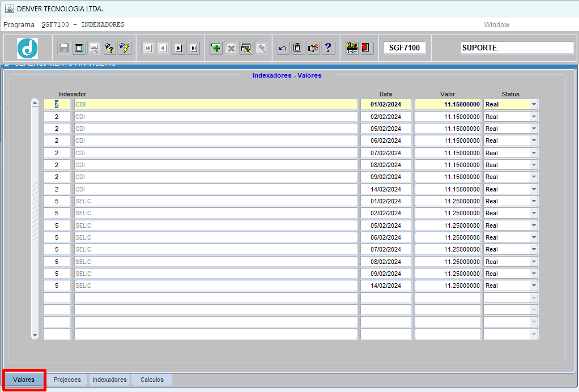This screenshot has height=392, width=579.
Task: Select the Calculos tab
Action: 152,380
